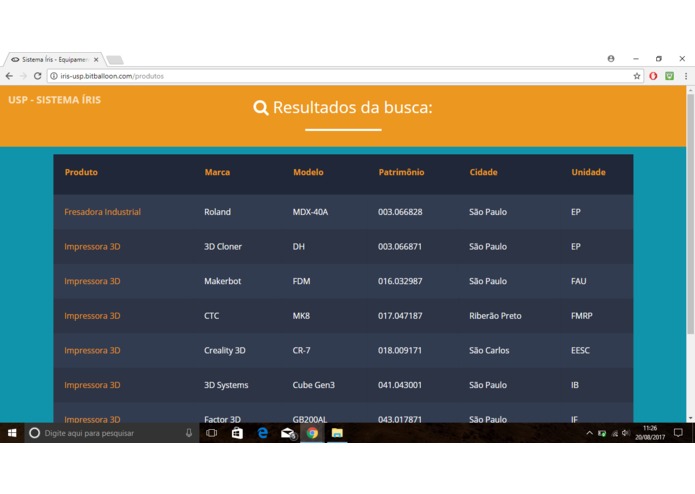
Task: Open the green extension icon
Action: coord(670,76)
